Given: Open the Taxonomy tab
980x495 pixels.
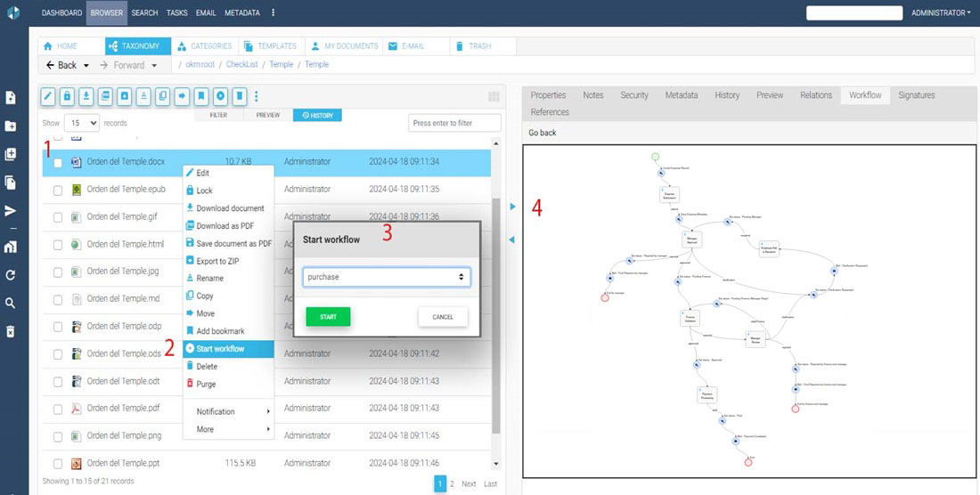Looking at the screenshot, I should pyautogui.click(x=137, y=46).
